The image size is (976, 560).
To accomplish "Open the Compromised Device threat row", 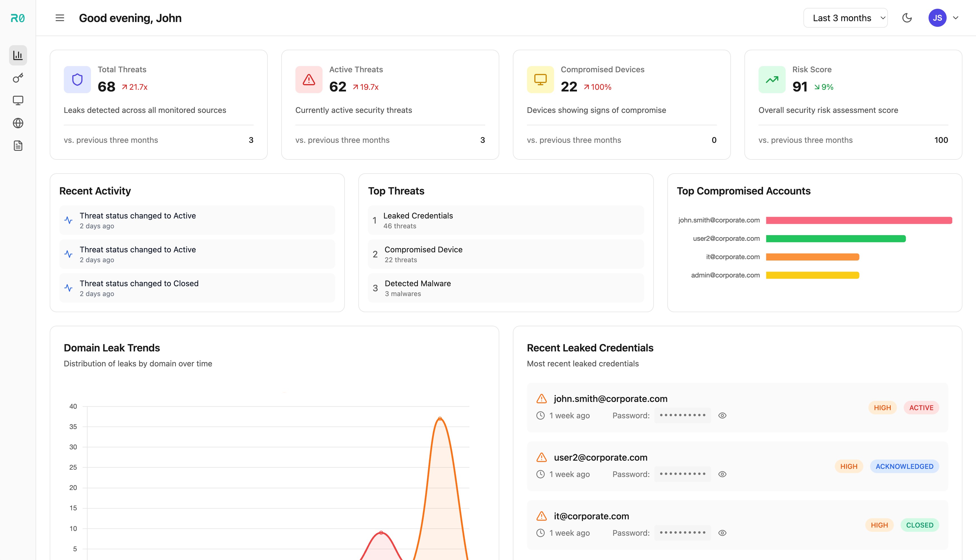I will click(506, 254).
